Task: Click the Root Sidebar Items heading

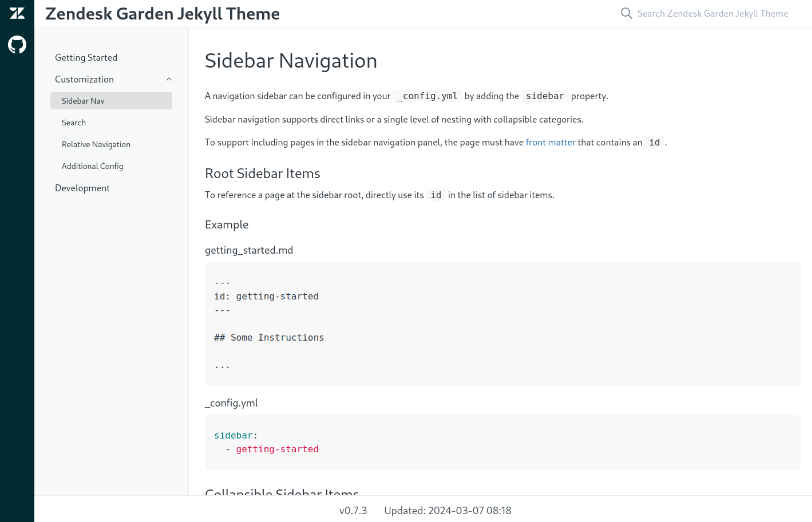Action: pos(262,173)
